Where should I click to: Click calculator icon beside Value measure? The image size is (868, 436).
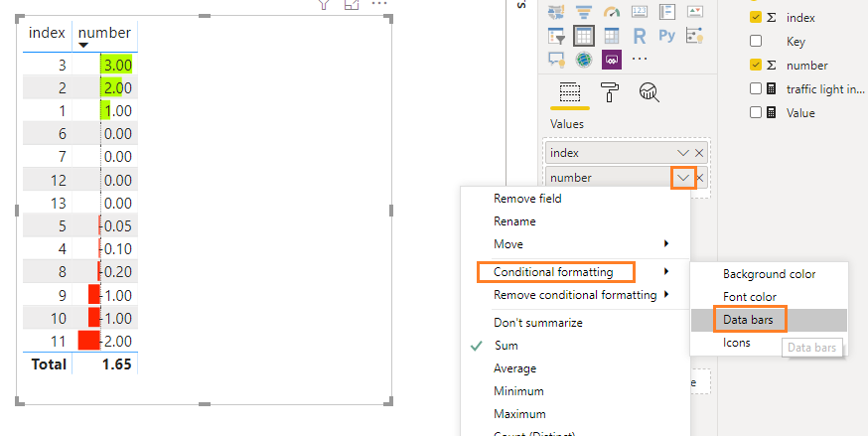(771, 113)
